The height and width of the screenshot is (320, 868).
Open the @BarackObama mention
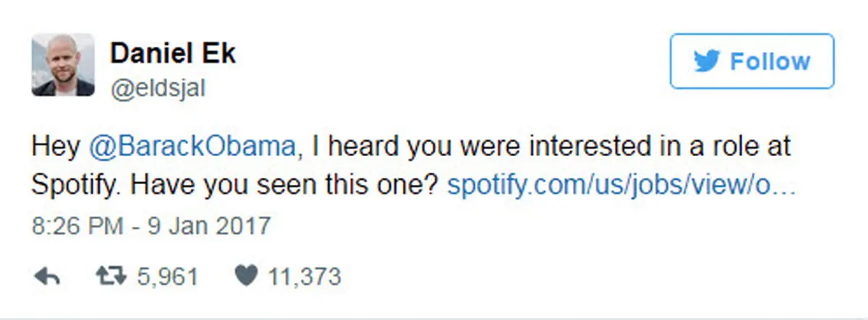coord(193,146)
